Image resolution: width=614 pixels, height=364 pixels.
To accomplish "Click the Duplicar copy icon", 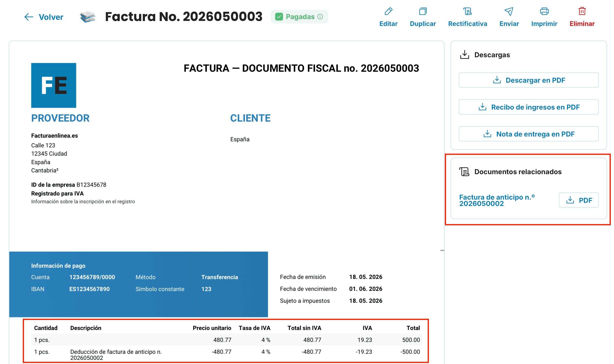I will coord(423,11).
